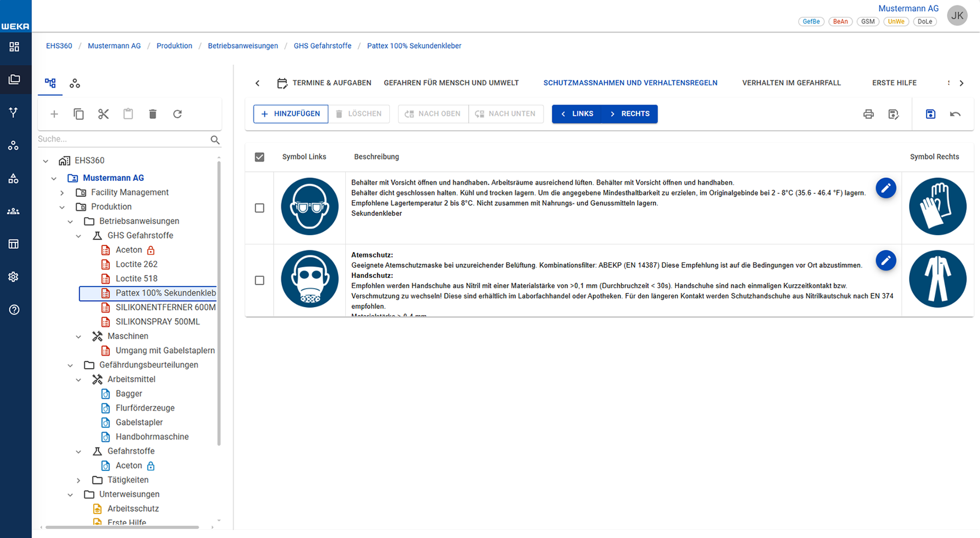Screen dimensions: 980x538
Task: Switch to Verhalten im Gefahrfall tab
Action: click(791, 83)
